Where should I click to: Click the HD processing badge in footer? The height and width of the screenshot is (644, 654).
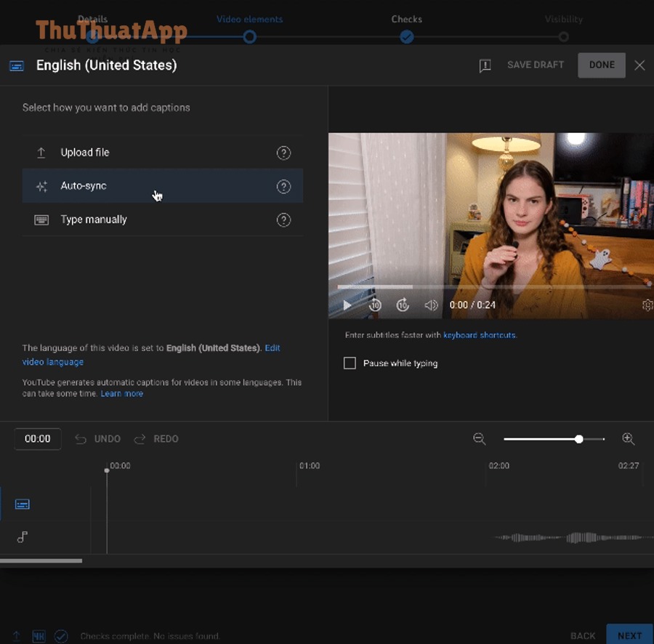click(x=39, y=636)
